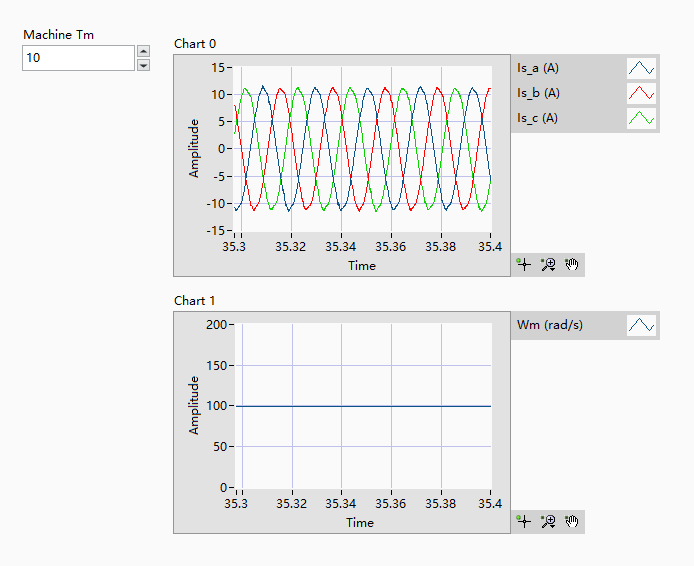The image size is (694, 566).
Task: Decrement the Machine Tm value
Action: pos(143,65)
